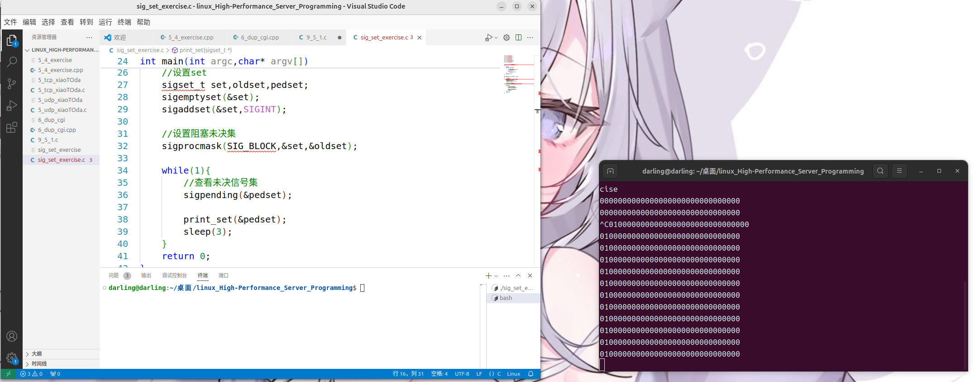Open the Accounts menu icon
This screenshot has width=980, height=382.
pyautogui.click(x=12, y=336)
